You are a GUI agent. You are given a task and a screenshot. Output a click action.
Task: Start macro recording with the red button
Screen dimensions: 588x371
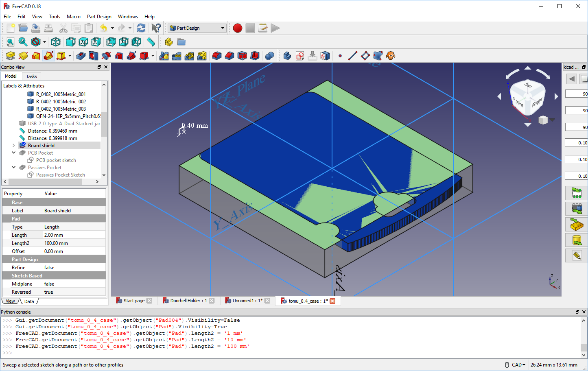click(x=237, y=28)
